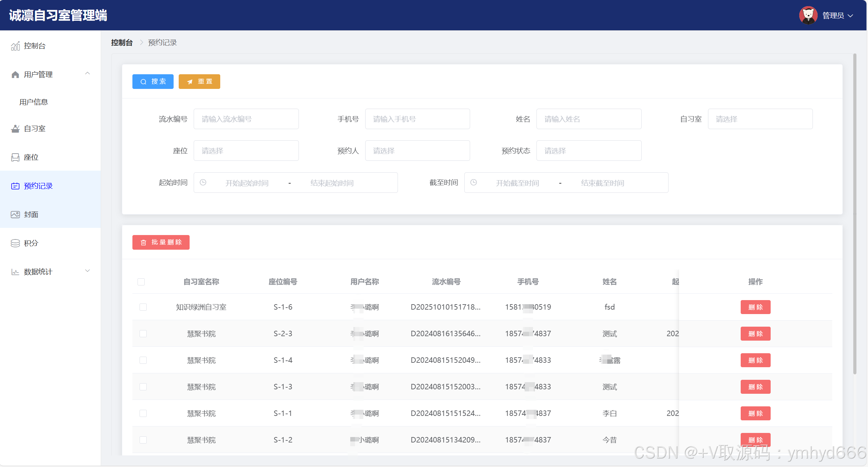Open 用户信息 menu item
This screenshot has width=868, height=467.
34,102
